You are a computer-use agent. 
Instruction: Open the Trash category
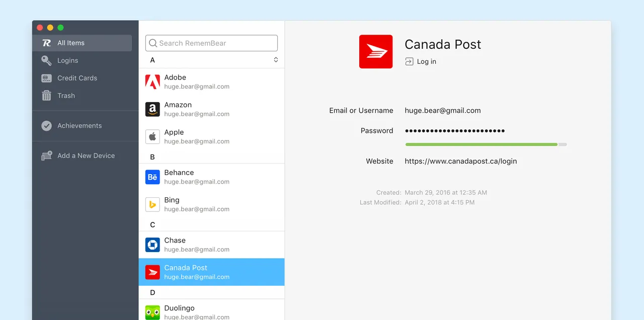66,96
